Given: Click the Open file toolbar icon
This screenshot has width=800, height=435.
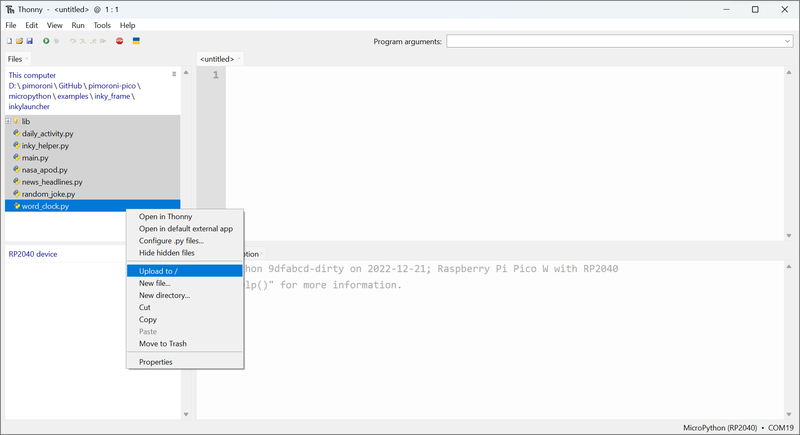Looking at the screenshot, I should (x=20, y=41).
